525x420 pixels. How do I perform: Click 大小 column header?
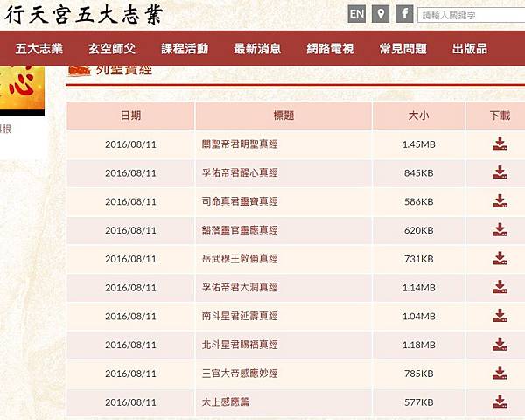(418, 115)
